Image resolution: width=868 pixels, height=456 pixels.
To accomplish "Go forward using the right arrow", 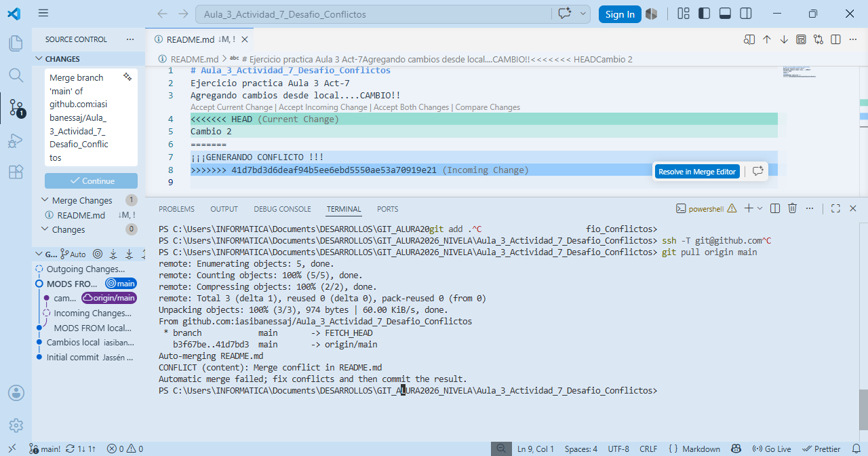I will coord(183,14).
